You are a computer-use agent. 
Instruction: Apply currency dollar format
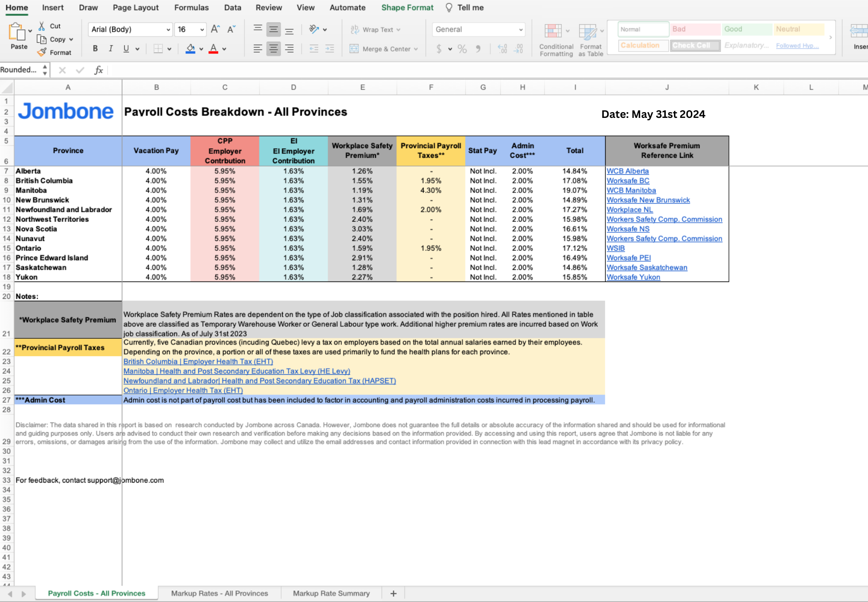439,49
